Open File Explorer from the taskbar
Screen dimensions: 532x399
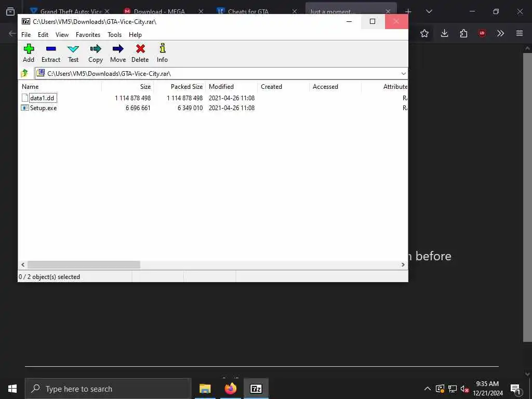point(205,389)
